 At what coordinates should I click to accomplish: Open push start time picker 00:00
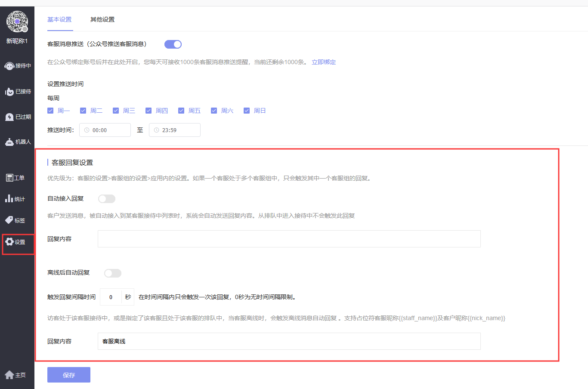105,130
